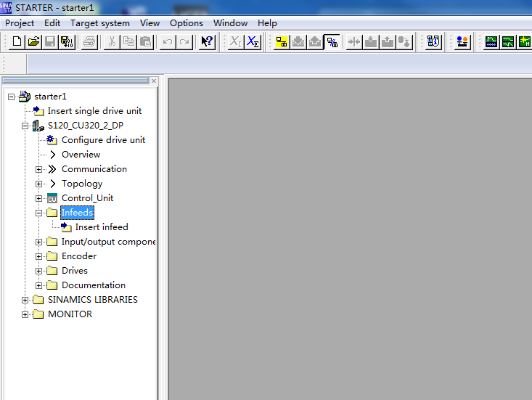
Task: Expand the Documentation folder node
Action: point(39,286)
